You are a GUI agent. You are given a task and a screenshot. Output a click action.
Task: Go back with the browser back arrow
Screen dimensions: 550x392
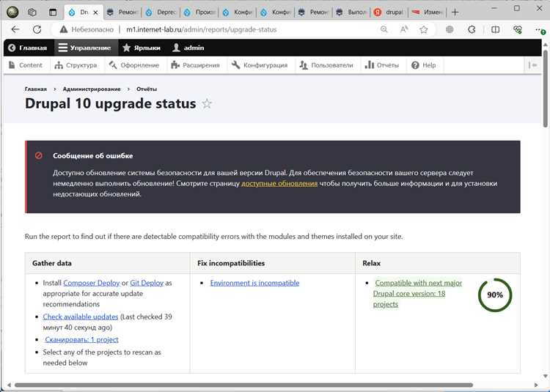coord(15,29)
